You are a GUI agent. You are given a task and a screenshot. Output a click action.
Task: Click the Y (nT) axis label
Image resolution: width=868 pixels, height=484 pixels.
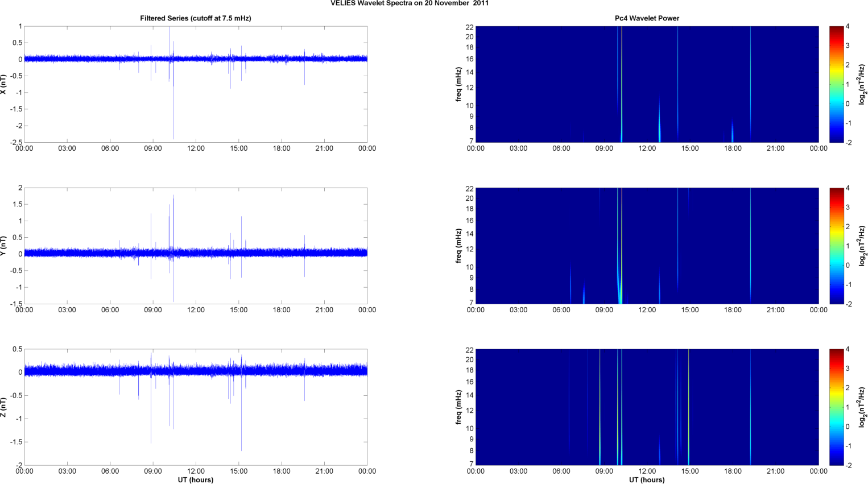pyautogui.click(x=4, y=246)
